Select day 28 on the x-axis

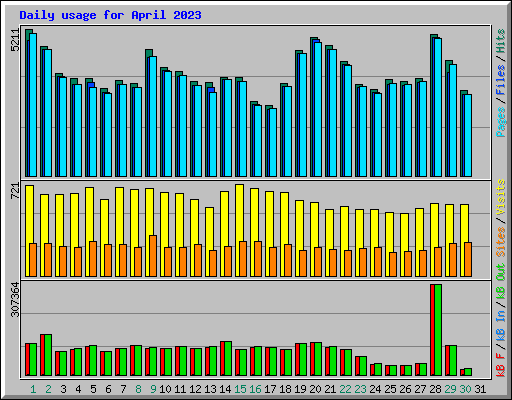click(435, 389)
